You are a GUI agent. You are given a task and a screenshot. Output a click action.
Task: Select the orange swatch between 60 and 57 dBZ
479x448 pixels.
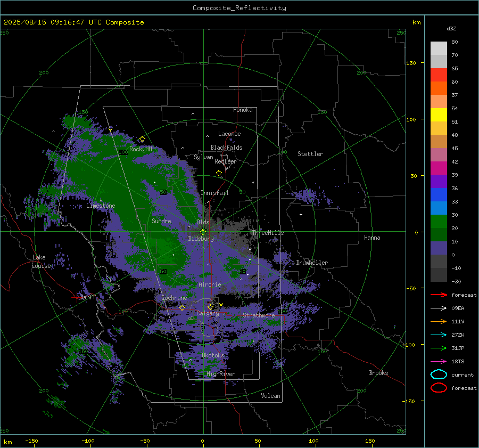(439, 88)
